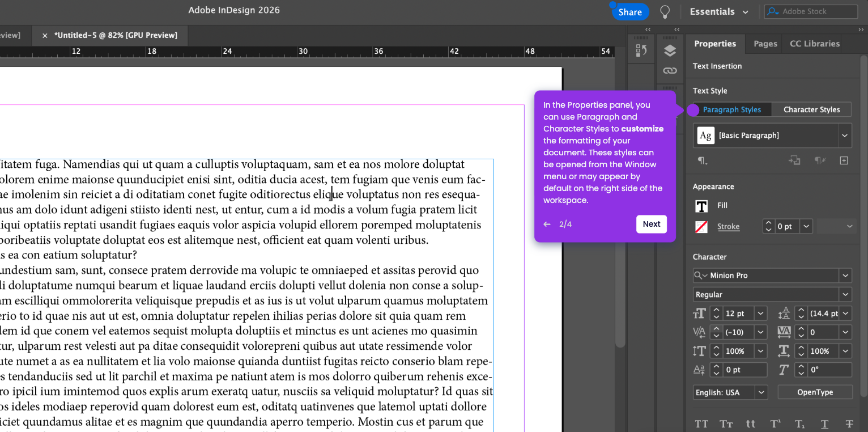Screen dimensions: 868x432
Task: Click the lightbulb Discover icon
Action: [665, 12]
